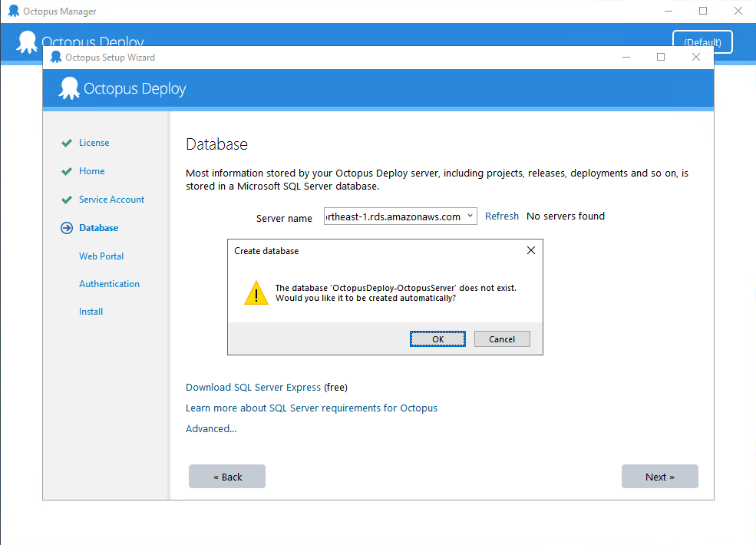This screenshot has width=756, height=545.
Task: Close the Octopus Manager window
Action: pyautogui.click(x=738, y=11)
